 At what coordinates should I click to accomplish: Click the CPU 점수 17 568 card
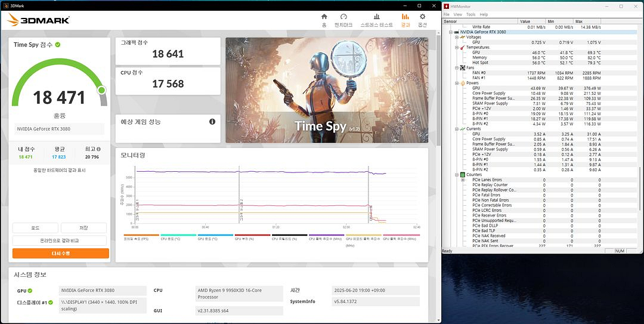pyautogui.click(x=168, y=81)
